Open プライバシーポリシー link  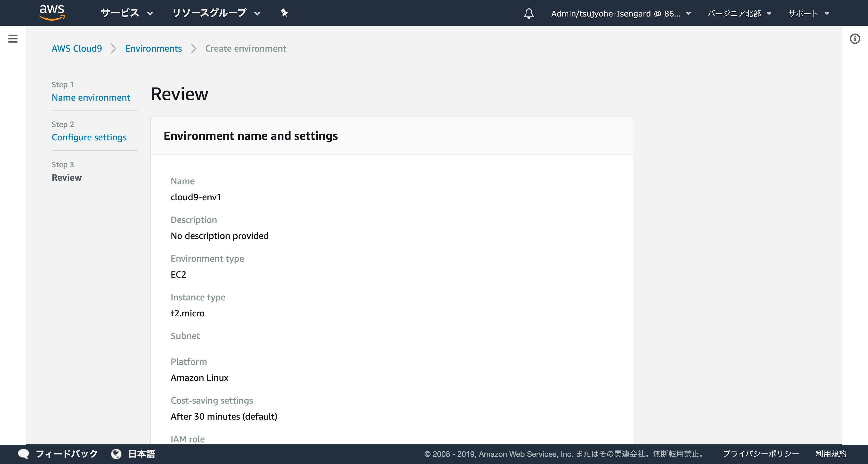coord(761,454)
